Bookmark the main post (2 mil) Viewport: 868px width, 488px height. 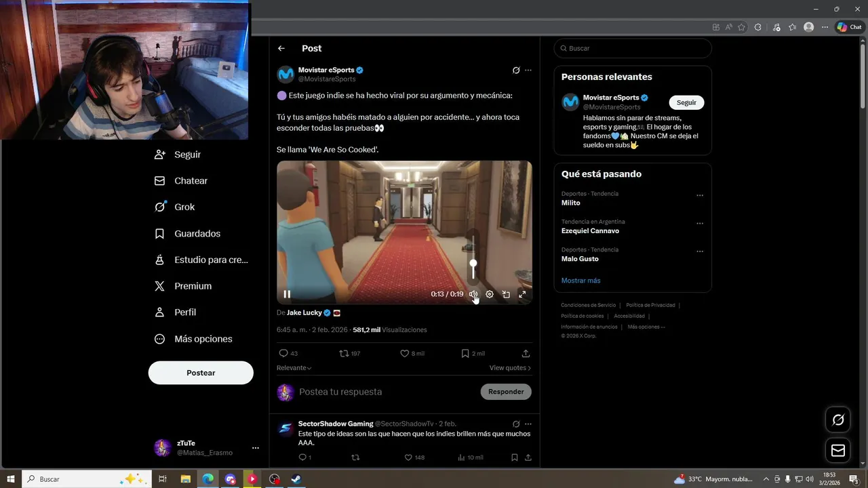pos(473,353)
